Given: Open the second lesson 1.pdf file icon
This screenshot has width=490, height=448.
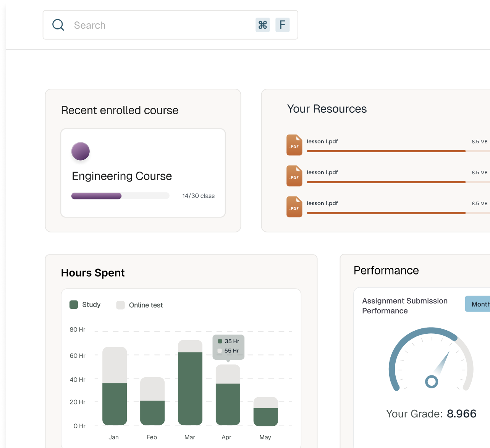Looking at the screenshot, I should 294,176.
